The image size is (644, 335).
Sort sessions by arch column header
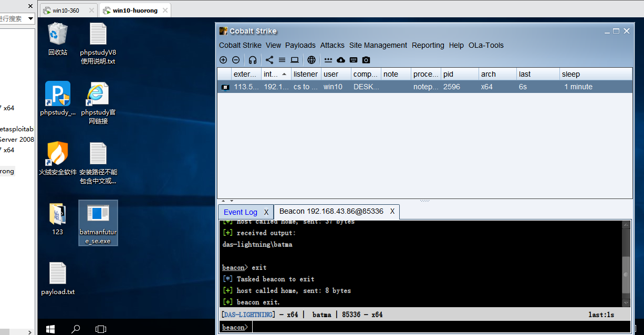point(497,74)
